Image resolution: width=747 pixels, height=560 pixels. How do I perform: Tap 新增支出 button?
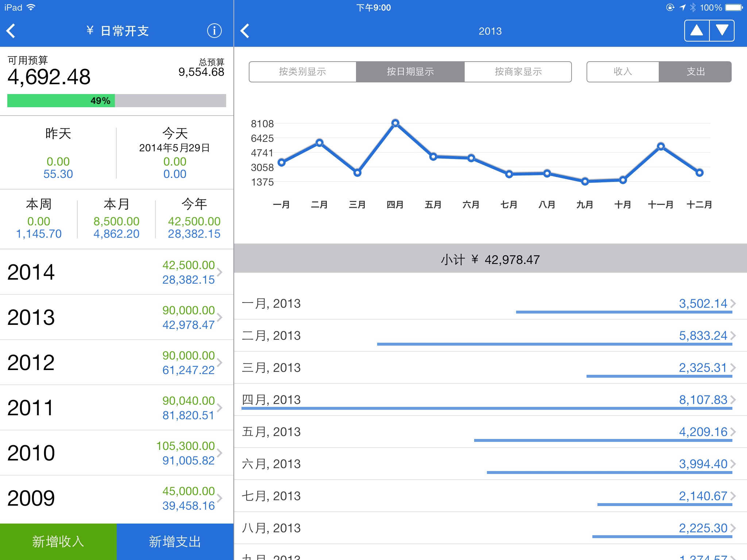pyautogui.click(x=175, y=542)
